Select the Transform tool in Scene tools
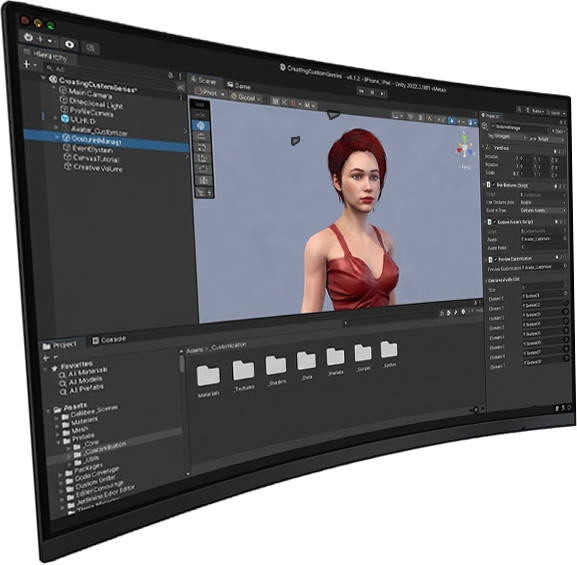Image resolution: width=577 pixels, height=565 pixels. click(203, 169)
